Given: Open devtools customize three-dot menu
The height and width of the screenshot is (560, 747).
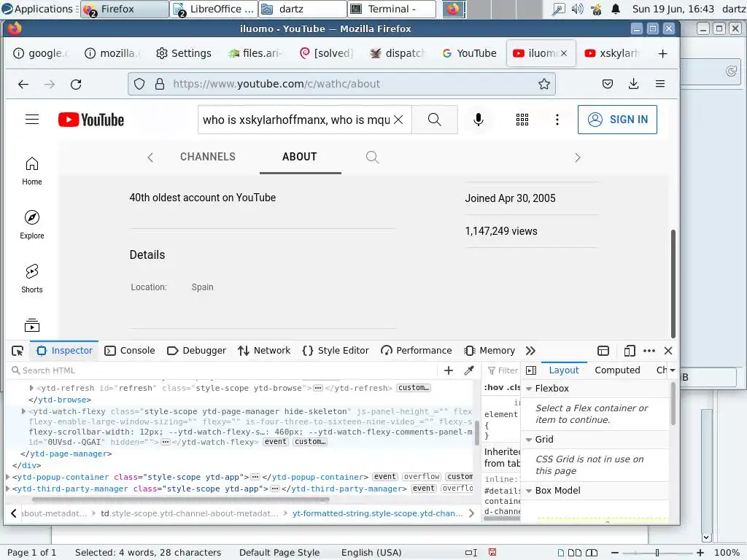Looking at the screenshot, I should click(649, 351).
